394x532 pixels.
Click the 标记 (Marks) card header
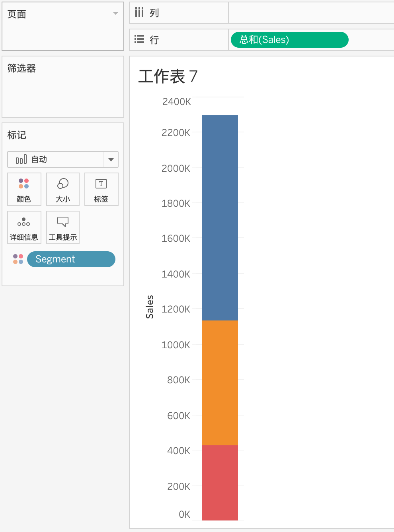pyautogui.click(x=17, y=135)
